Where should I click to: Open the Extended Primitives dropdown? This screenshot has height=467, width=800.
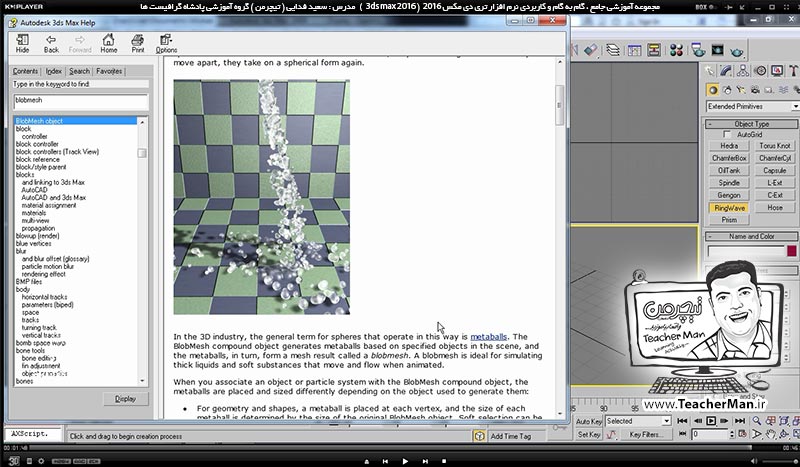[x=752, y=106]
